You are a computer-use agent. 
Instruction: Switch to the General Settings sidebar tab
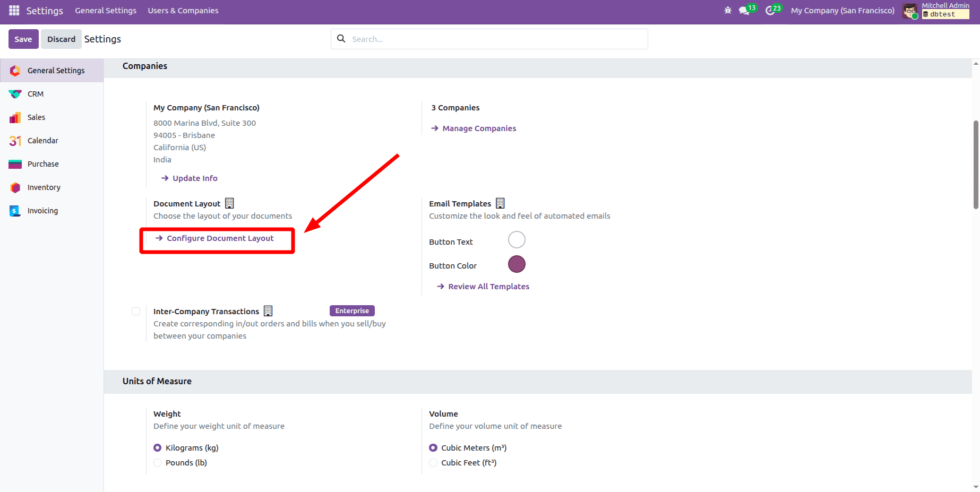tap(52, 71)
